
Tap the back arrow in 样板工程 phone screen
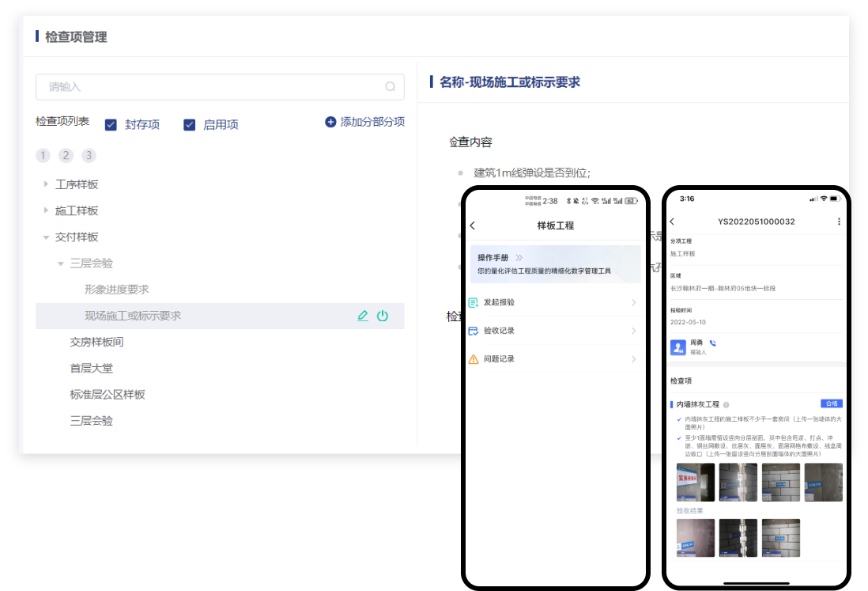click(472, 225)
